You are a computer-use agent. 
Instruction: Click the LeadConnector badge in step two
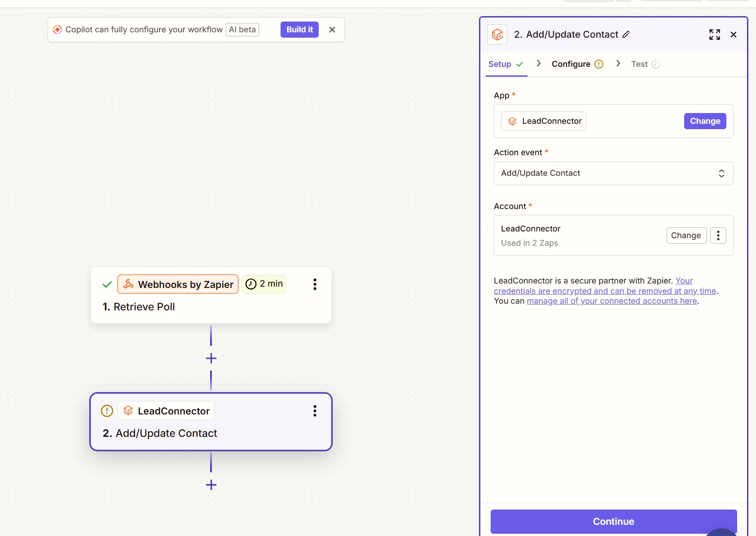point(166,411)
